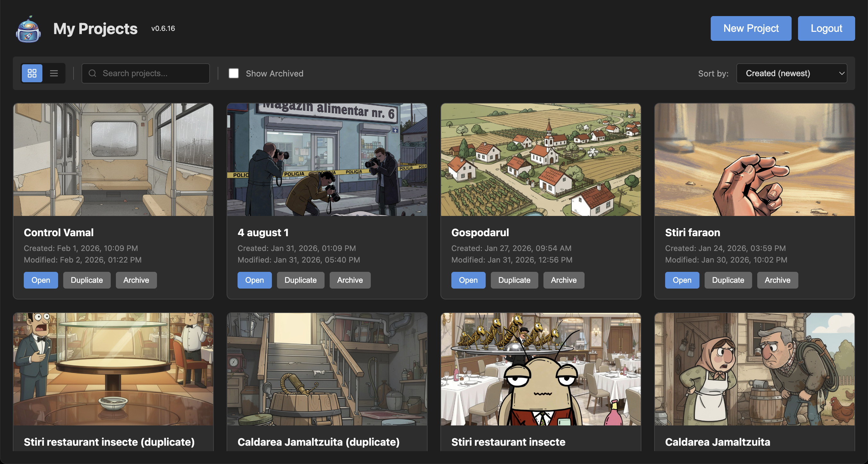Viewport: 868px width, 464px height.
Task: Duplicate the 4 august 1 project
Action: point(300,280)
